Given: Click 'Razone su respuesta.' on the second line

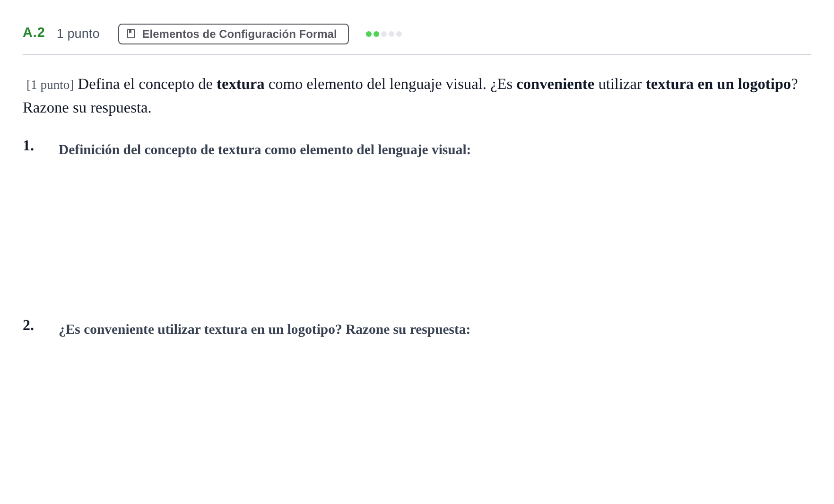Looking at the screenshot, I should [87, 108].
